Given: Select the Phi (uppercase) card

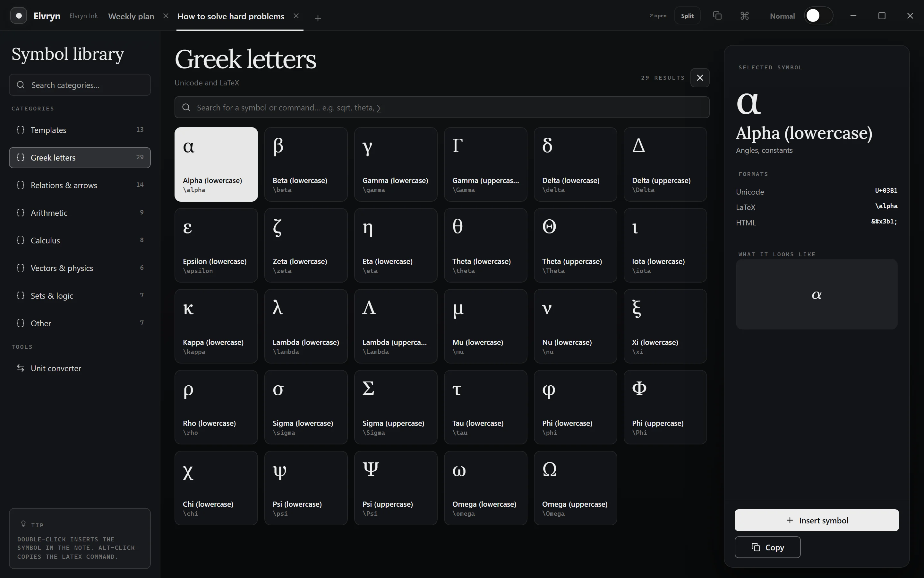Looking at the screenshot, I should pyautogui.click(x=665, y=407).
